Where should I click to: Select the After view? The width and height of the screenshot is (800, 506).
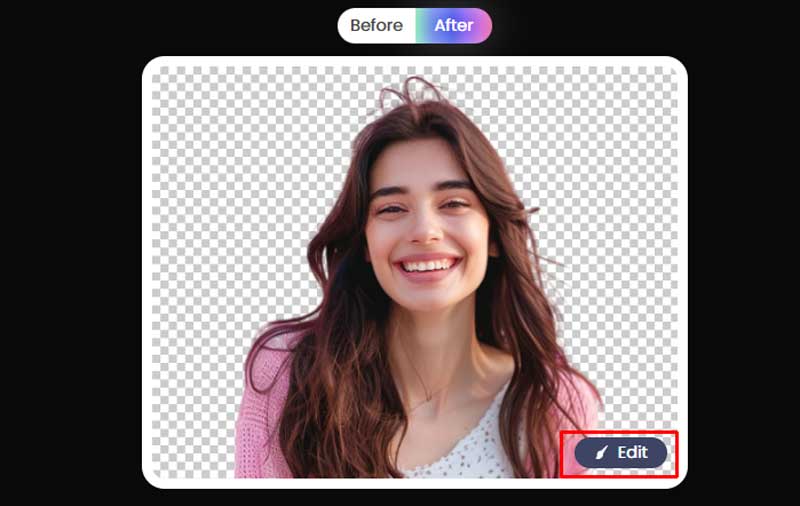pyautogui.click(x=454, y=26)
